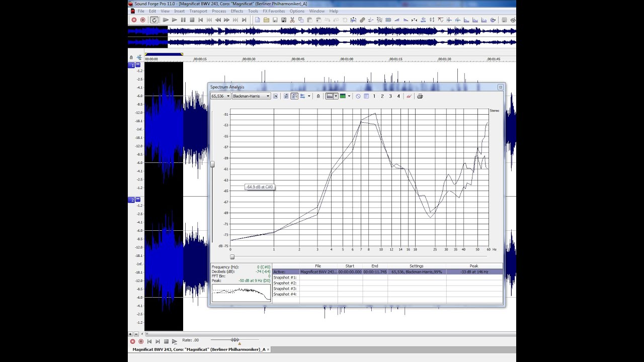Click the Real-time monitoring arrows icon
The image size is (644, 362).
303,96
